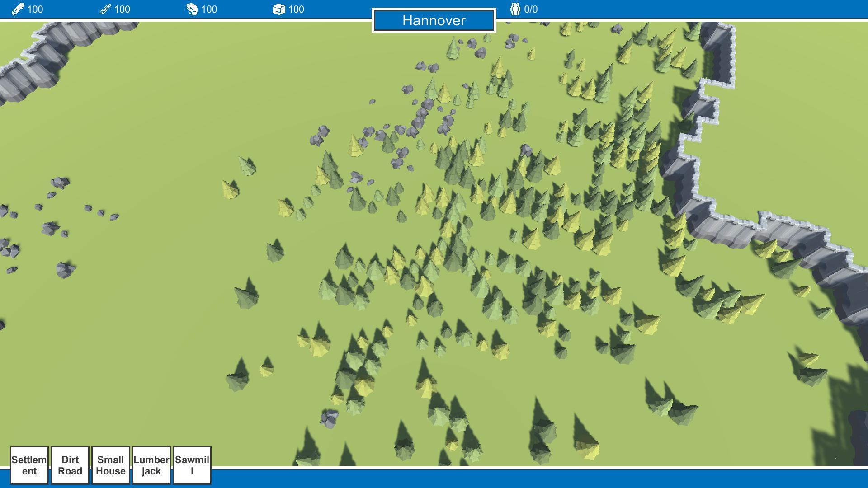This screenshot has height=488, width=868.
Task: Choose the Dirt Road build button
Action: [70, 465]
